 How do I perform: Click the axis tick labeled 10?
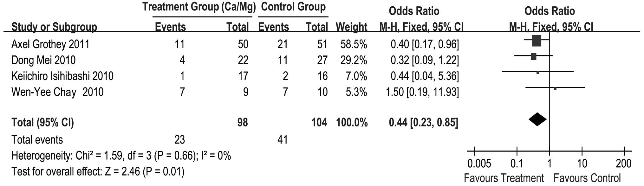click(x=582, y=164)
